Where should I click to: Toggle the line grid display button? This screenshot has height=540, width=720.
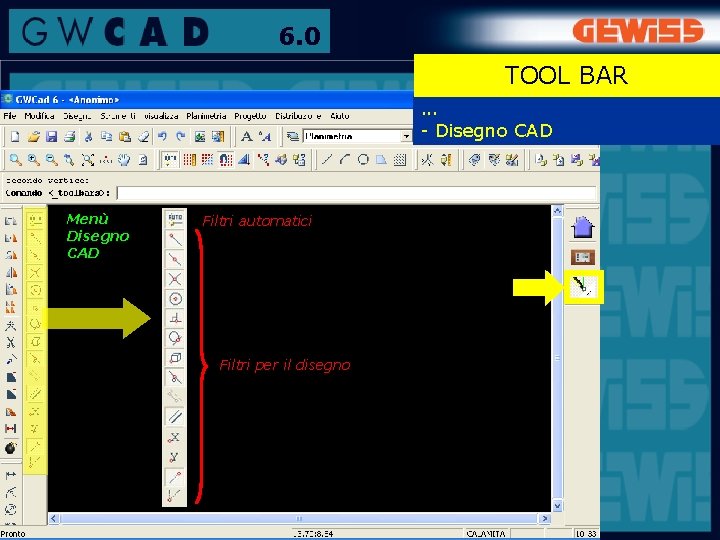point(189,160)
